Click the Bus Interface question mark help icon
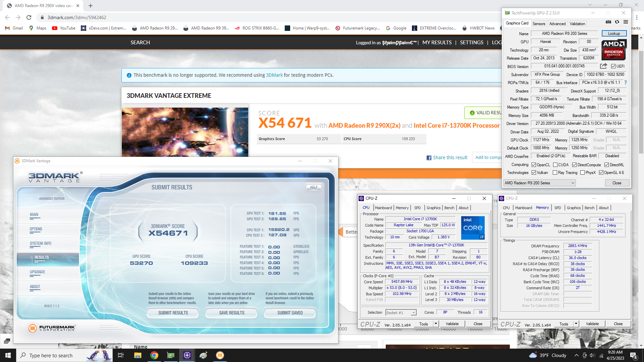Image resolution: width=644 pixels, height=362 pixels. click(626, 82)
